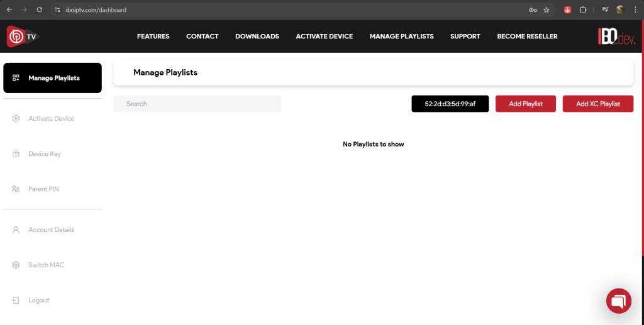644x325 pixels.
Task: Open the FEATURES nav item
Action: click(x=153, y=36)
